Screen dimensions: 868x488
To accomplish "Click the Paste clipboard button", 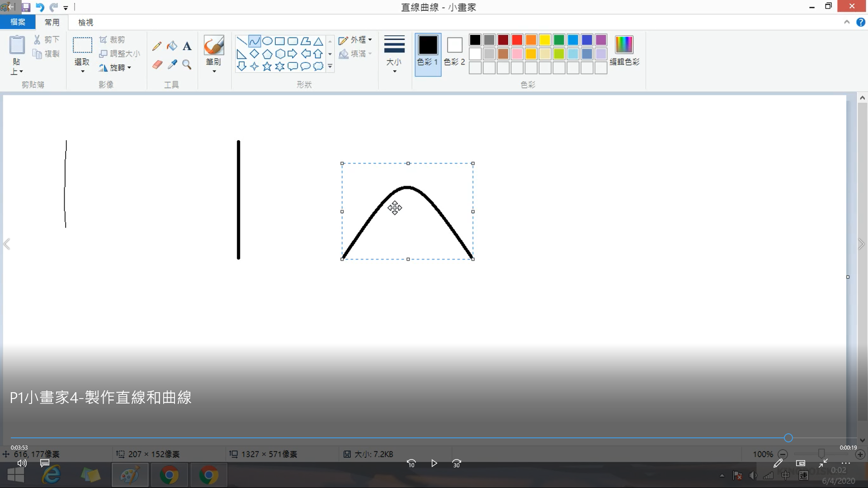I will (x=17, y=45).
